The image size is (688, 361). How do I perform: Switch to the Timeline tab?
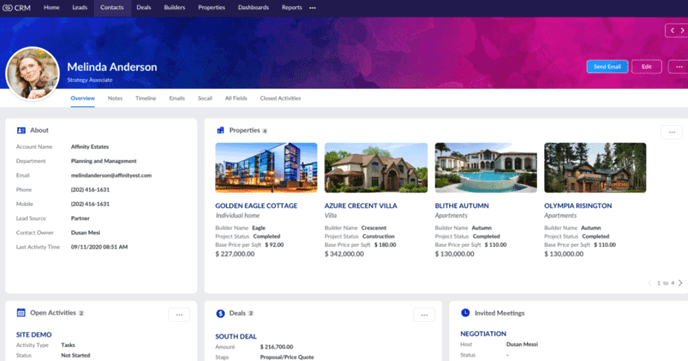[x=146, y=98]
